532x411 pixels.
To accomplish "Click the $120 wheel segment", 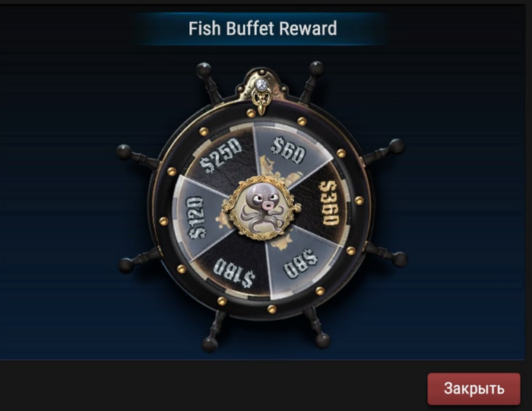I will coord(198,218).
